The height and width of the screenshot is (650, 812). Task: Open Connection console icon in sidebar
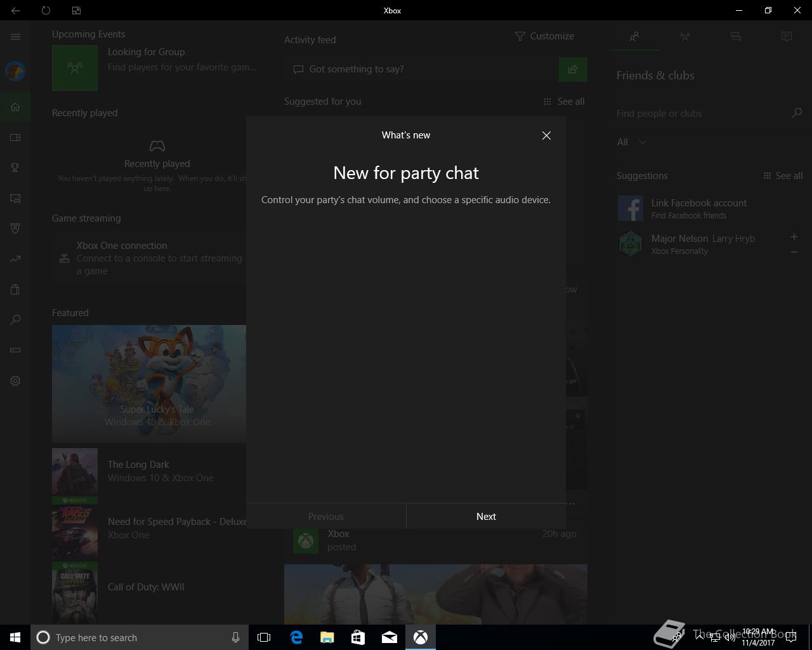tap(15, 350)
